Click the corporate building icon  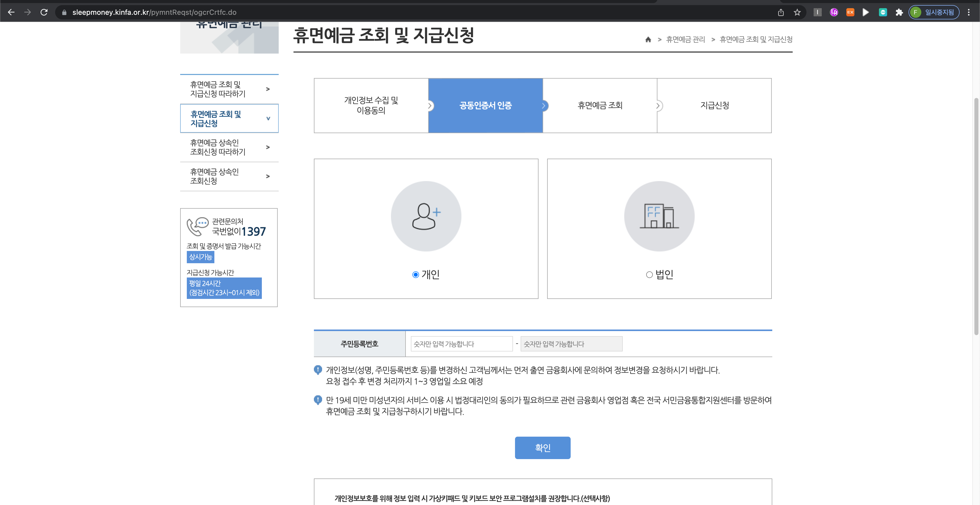659,216
